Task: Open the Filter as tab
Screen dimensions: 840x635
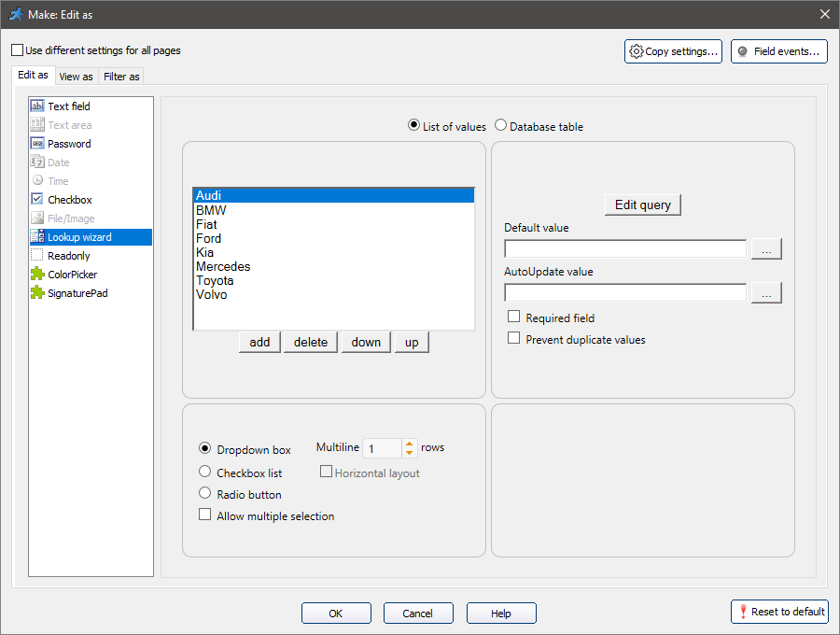Action: click(x=120, y=76)
